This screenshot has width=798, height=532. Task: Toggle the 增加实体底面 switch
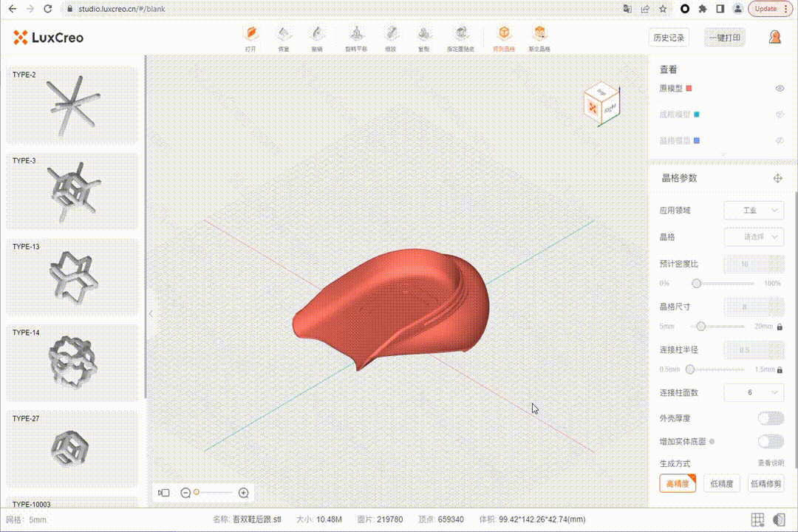point(771,441)
